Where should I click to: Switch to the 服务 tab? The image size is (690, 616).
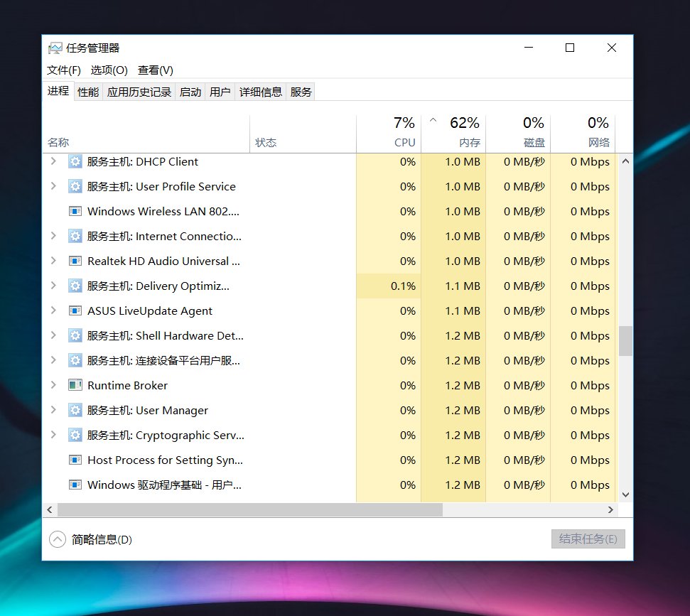pyautogui.click(x=301, y=92)
